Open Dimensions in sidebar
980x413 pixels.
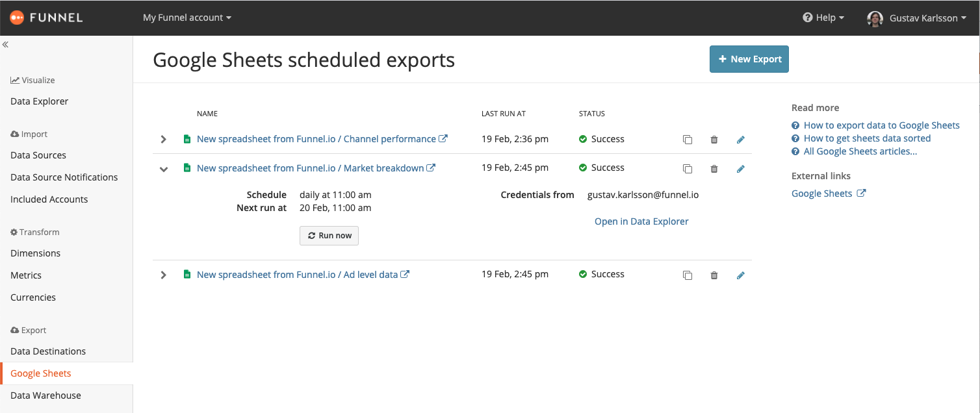(35, 253)
